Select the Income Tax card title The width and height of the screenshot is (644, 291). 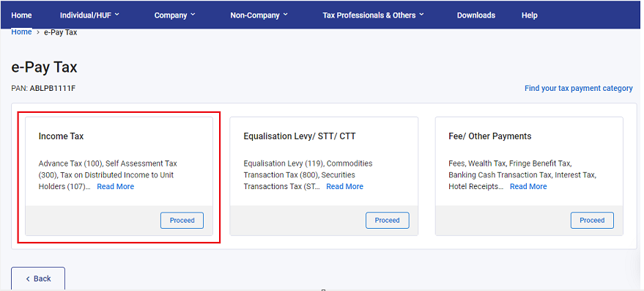point(62,136)
